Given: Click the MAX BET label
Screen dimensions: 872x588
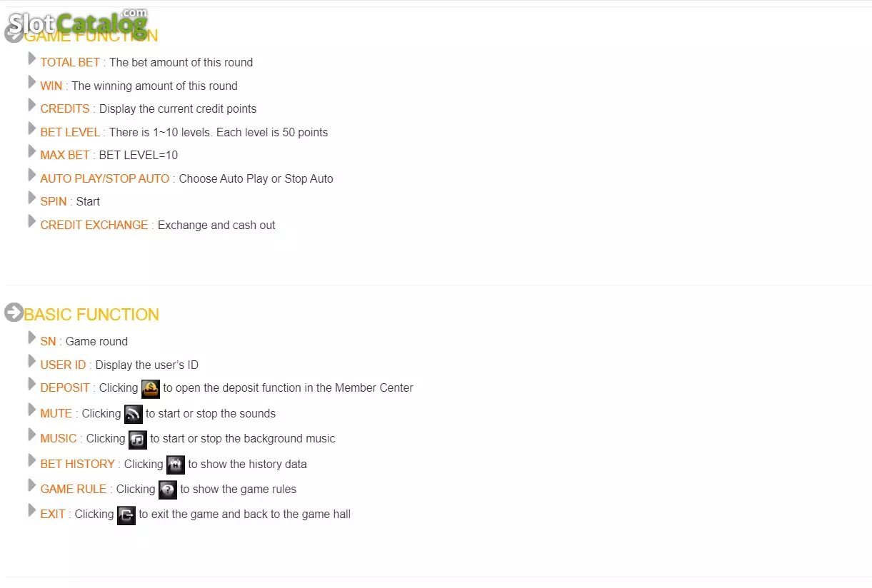Looking at the screenshot, I should pyautogui.click(x=65, y=155).
